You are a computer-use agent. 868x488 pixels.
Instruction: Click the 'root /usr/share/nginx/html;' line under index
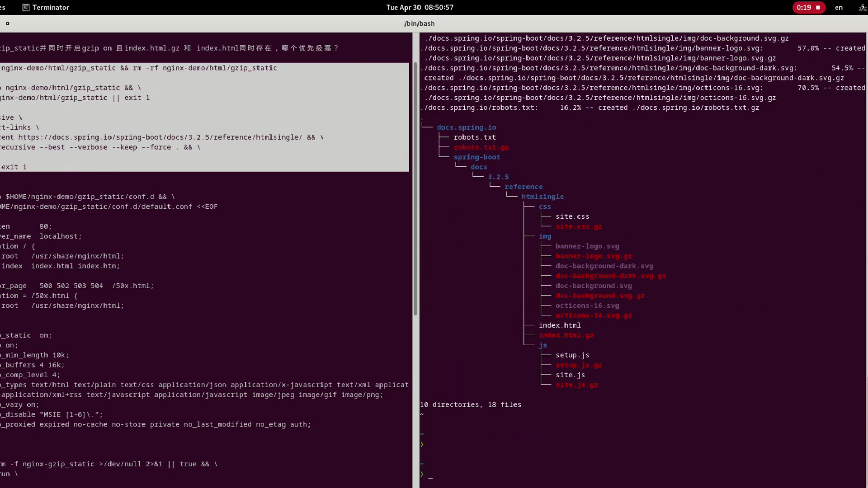[x=62, y=306]
